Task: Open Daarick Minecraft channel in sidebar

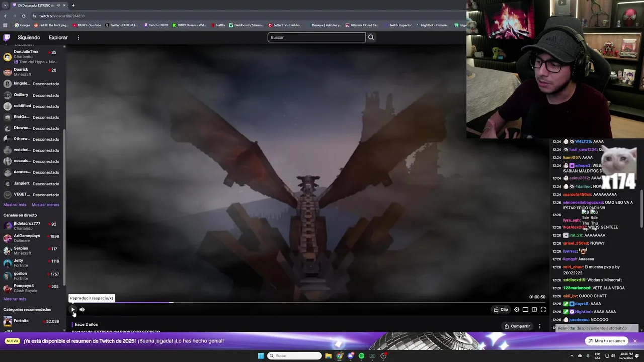Action: click(x=32, y=72)
